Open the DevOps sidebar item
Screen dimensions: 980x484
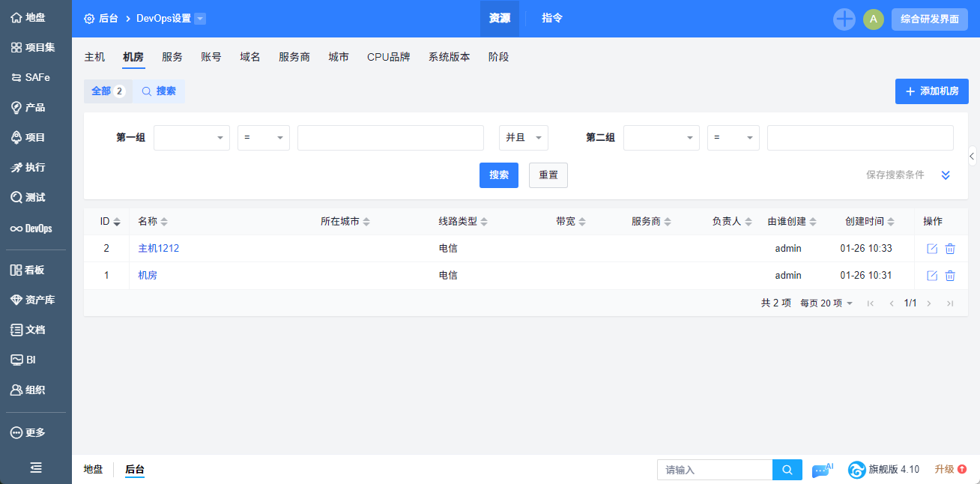(x=31, y=229)
